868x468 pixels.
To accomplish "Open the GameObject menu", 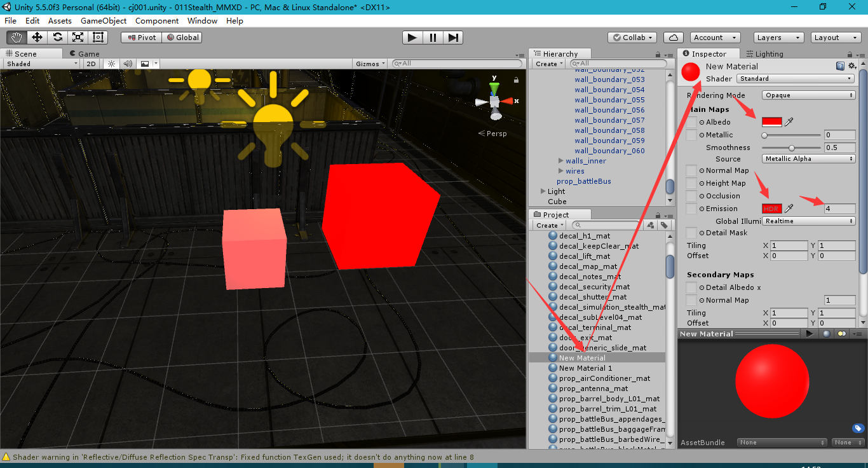I will pyautogui.click(x=105, y=20).
